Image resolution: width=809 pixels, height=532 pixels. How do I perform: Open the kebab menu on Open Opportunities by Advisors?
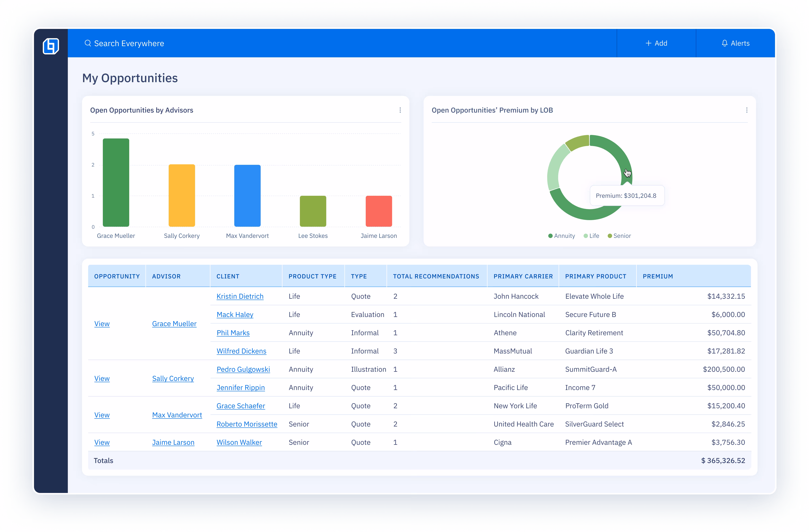click(400, 110)
